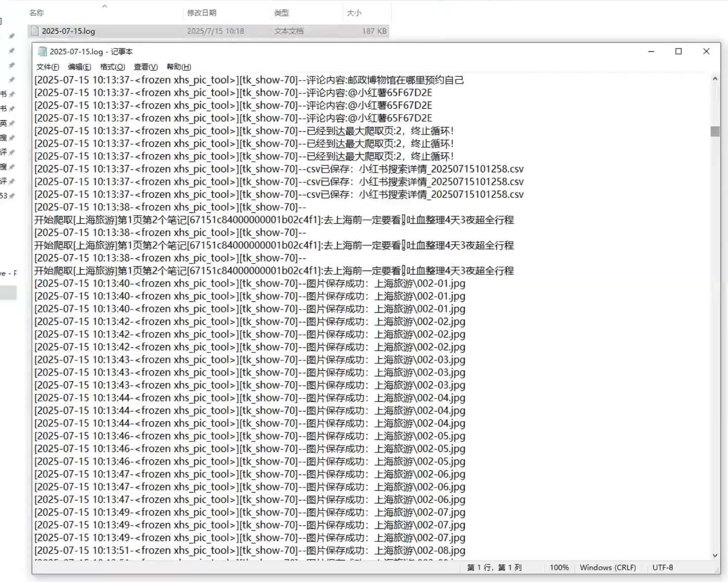This screenshot has height=582, width=728.
Task: Click the scrollbar up arrow in Notepad
Action: click(x=714, y=79)
